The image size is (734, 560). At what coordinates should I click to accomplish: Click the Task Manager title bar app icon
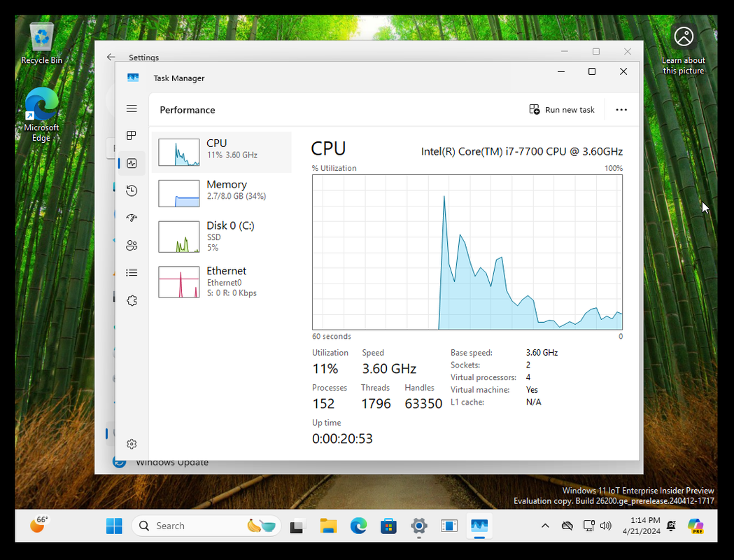pos(133,78)
